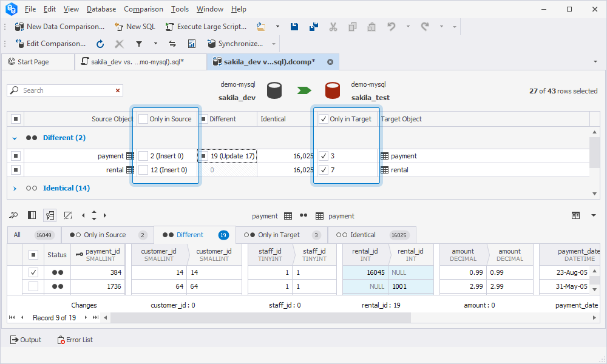Click the horizontal scrollbar of data grid
This screenshot has width=607, height=364.
pos(261,317)
